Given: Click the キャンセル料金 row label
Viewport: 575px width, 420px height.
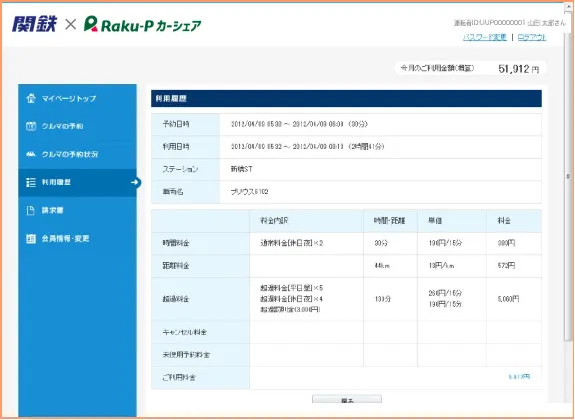Looking at the screenshot, I should pyautogui.click(x=184, y=332).
